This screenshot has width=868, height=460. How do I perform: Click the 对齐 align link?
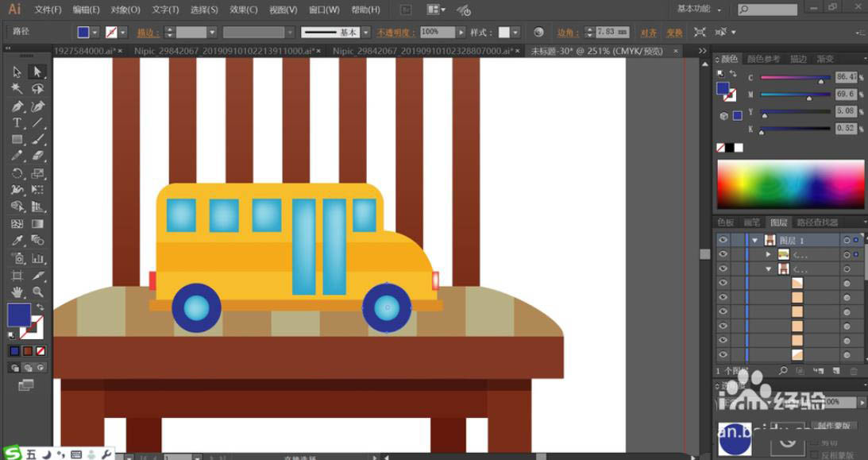coord(649,33)
